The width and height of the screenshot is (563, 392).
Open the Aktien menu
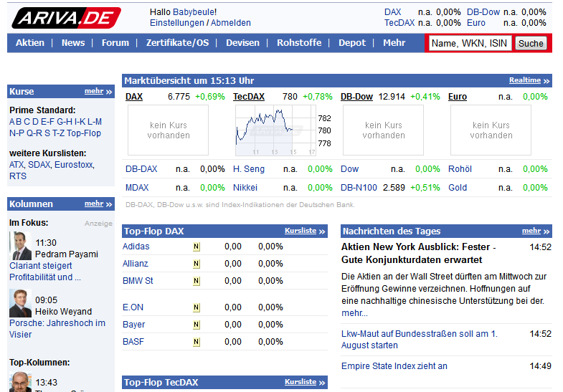pos(30,43)
